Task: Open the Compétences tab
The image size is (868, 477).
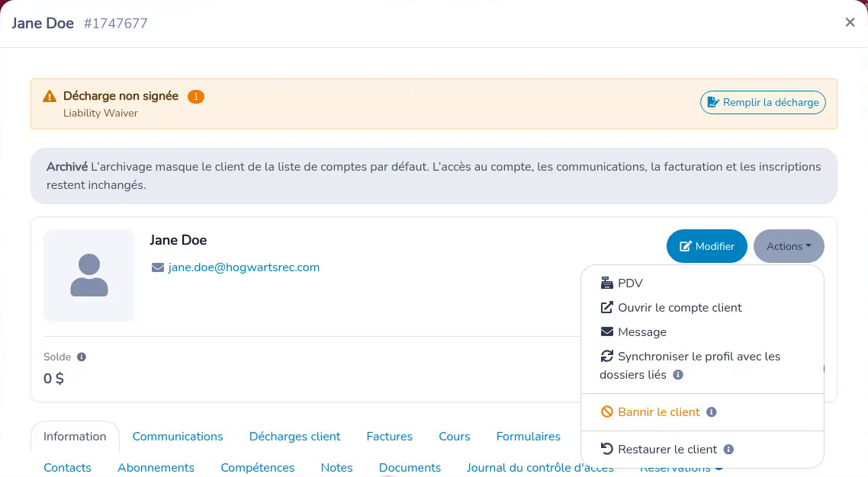Action: click(x=257, y=467)
